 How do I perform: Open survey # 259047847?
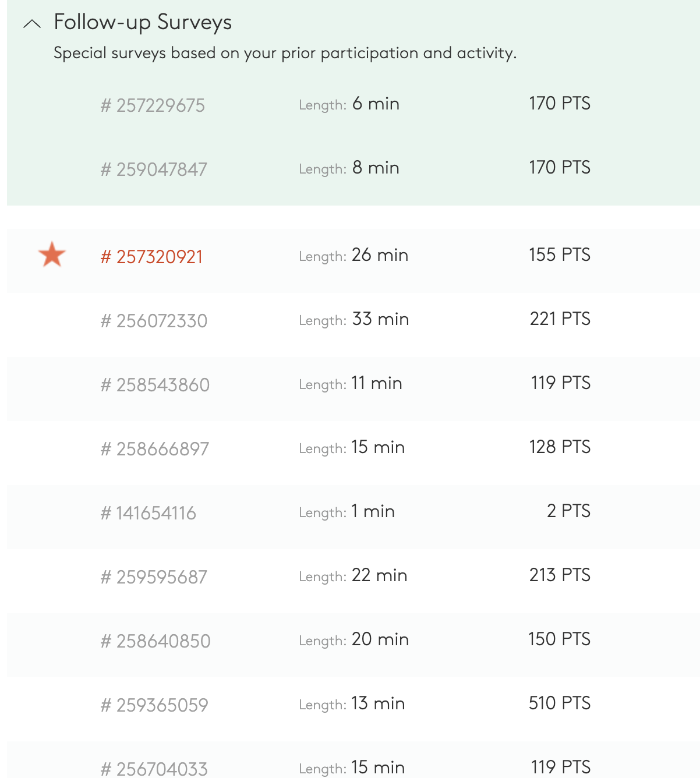click(154, 169)
